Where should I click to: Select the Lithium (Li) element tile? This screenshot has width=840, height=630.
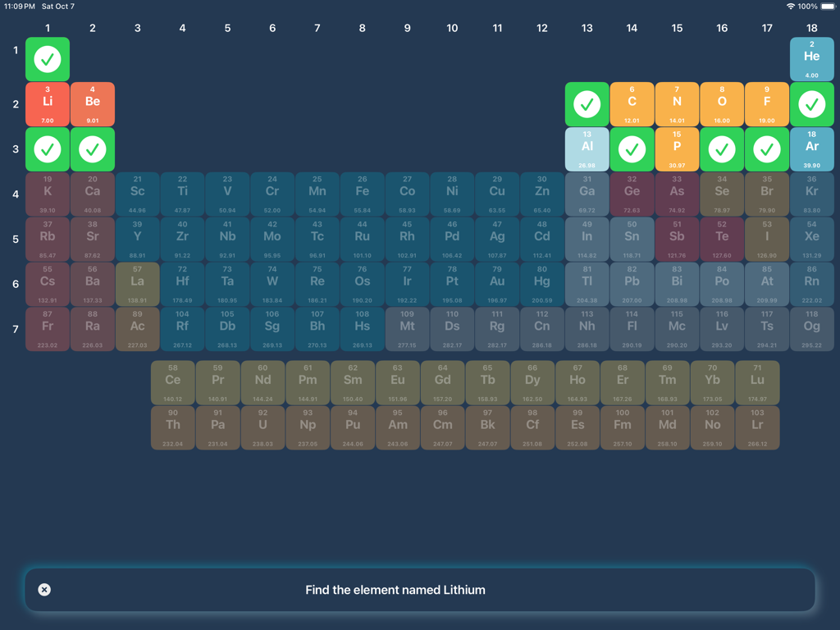[47, 103]
